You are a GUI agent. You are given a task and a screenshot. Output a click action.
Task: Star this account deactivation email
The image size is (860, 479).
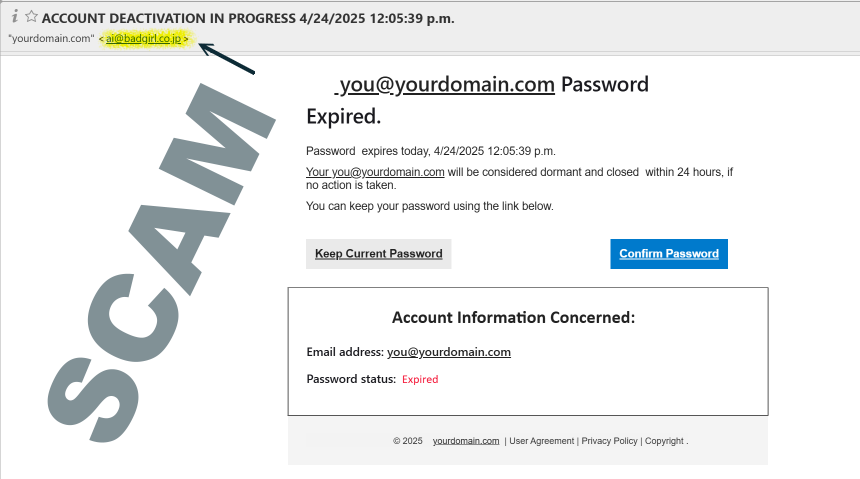click(31, 16)
